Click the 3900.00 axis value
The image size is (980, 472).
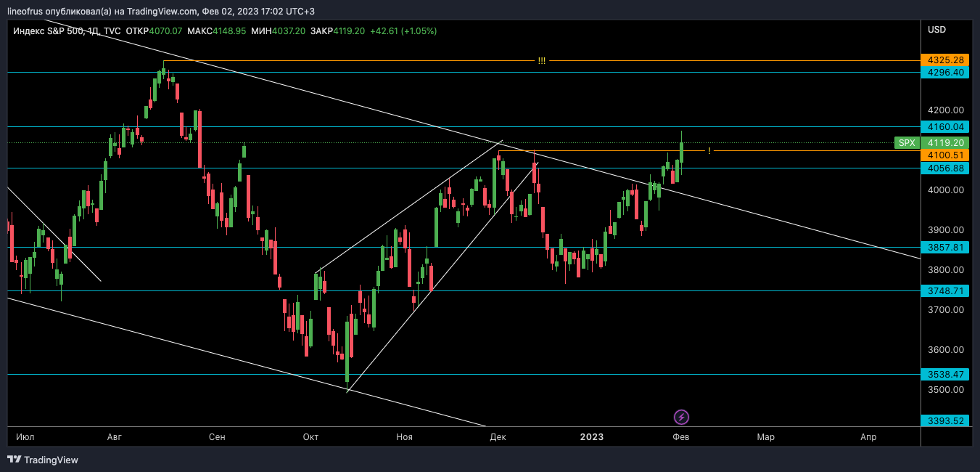tap(946, 230)
